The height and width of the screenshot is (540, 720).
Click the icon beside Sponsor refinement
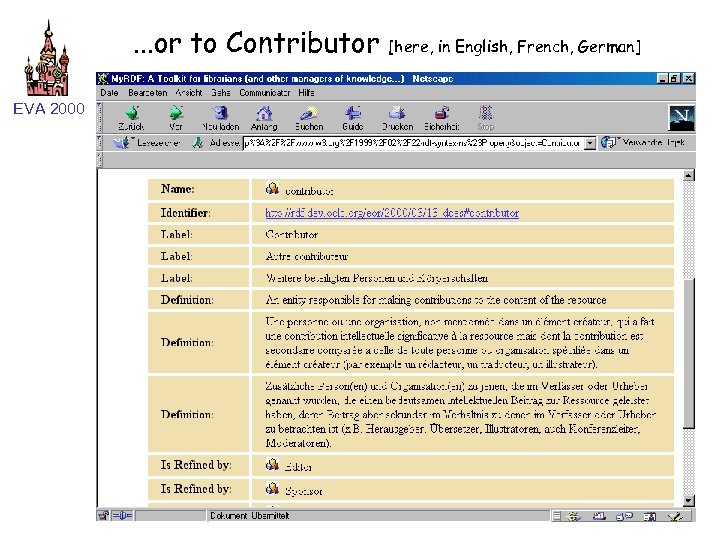[272, 489]
